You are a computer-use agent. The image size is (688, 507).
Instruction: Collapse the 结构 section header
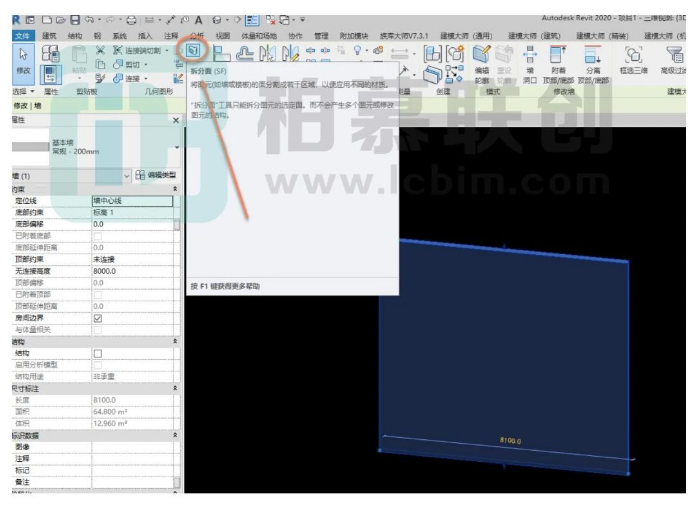tap(175, 341)
